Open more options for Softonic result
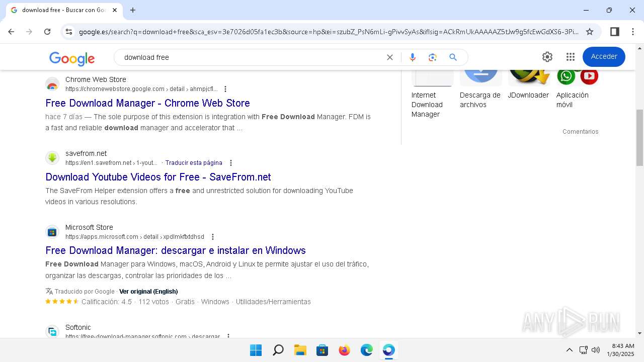Image resolution: width=644 pixels, height=362 pixels. 228,336
